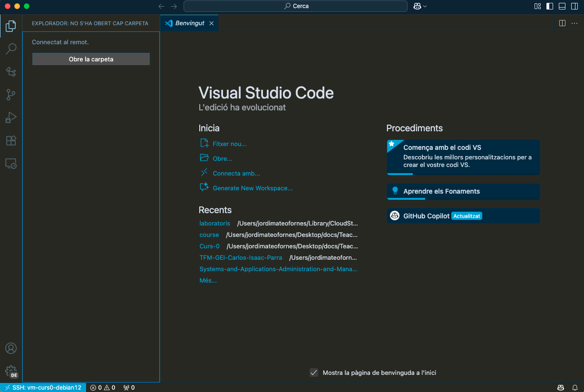The image size is (584, 392).
Task: Click the lightbulb icon on Aprendre els Fonaments
Action: (395, 191)
